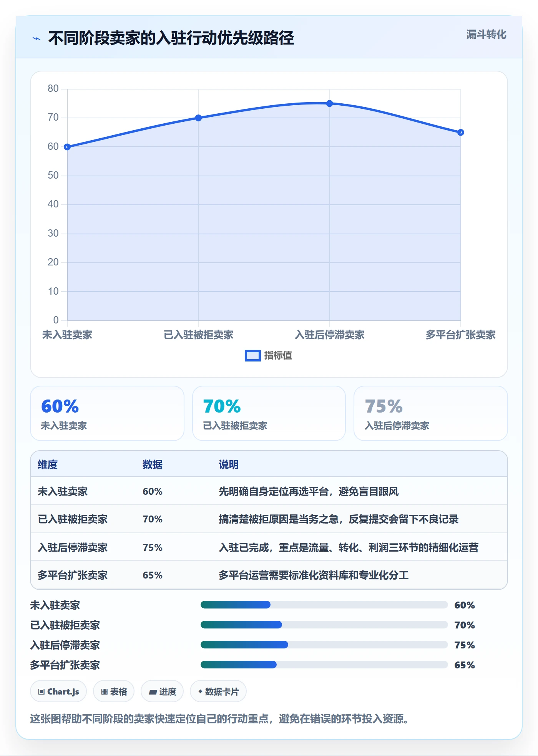Image resolution: width=538 pixels, height=756 pixels.
Task: Select the 多平台扩张卖家 table row name
Action: (x=73, y=575)
